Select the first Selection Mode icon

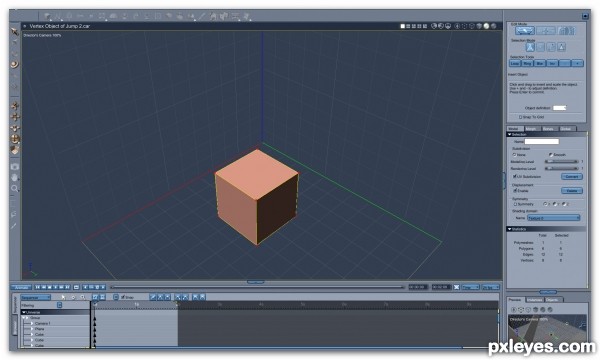530,47
